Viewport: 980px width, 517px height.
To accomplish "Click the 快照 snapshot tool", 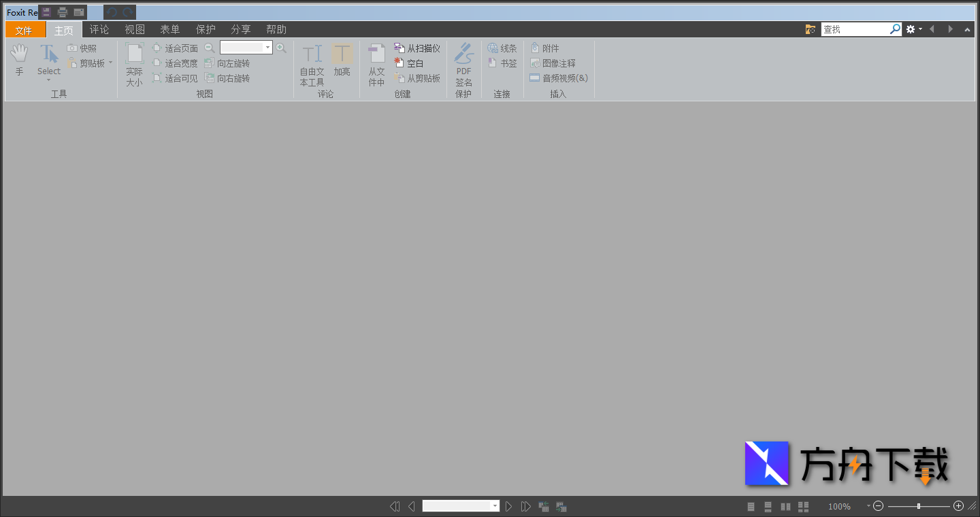I will 82,48.
